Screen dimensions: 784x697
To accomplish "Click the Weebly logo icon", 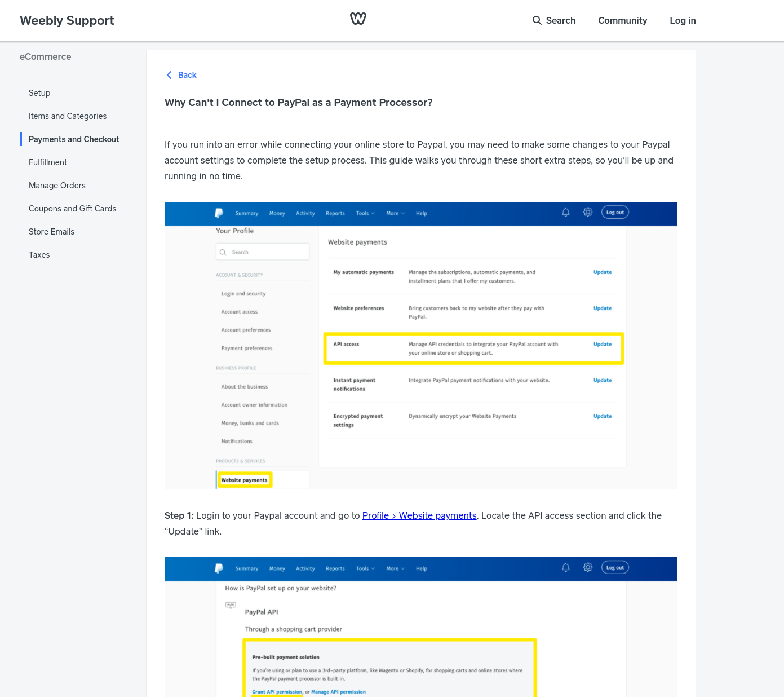I will (358, 19).
